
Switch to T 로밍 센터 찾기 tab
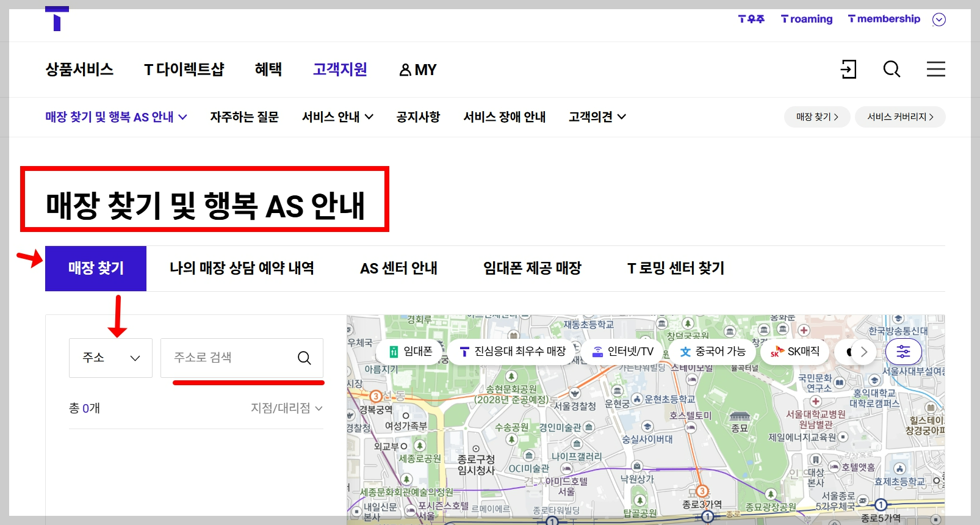point(676,269)
